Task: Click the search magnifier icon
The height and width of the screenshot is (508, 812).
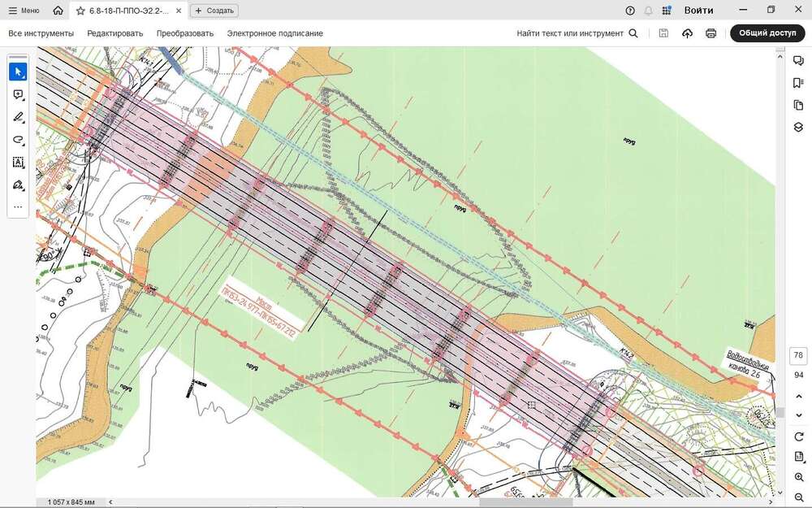Action: pyautogui.click(x=633, y=33)
